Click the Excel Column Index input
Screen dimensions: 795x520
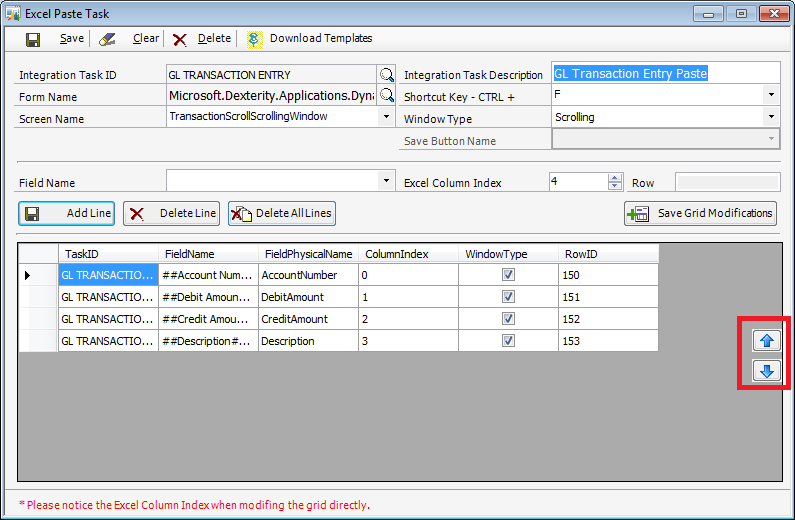[x=579, y=181]
